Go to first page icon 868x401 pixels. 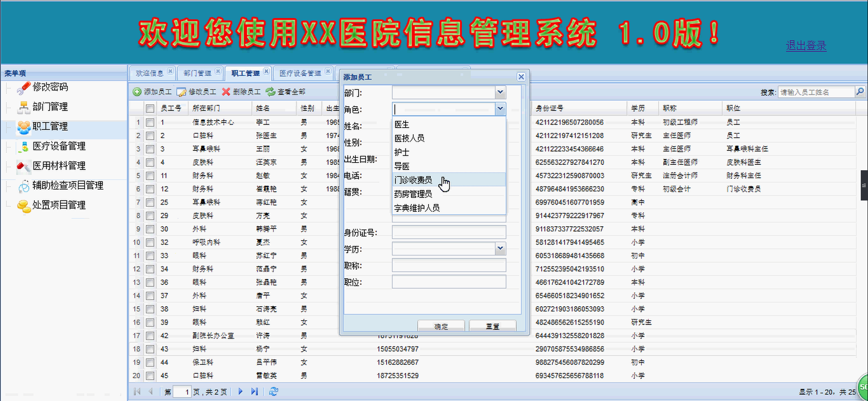pos(137,392)
